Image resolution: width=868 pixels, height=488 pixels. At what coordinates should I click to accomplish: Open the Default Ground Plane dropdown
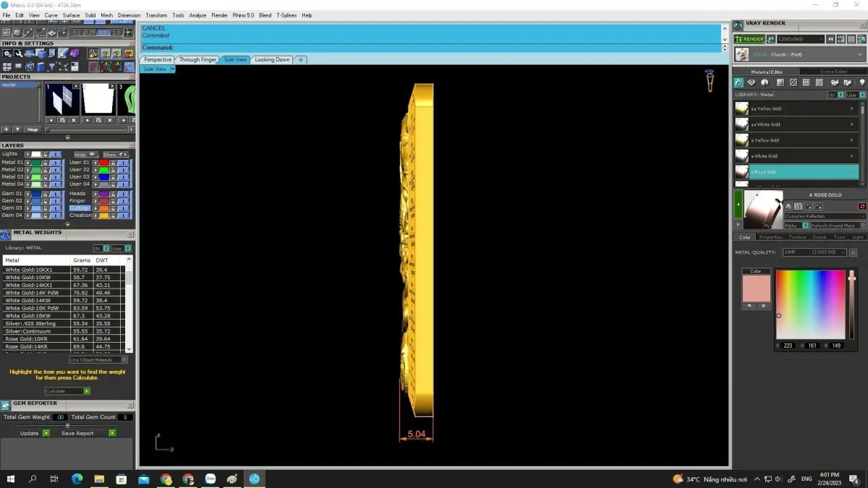pos(838,226)
